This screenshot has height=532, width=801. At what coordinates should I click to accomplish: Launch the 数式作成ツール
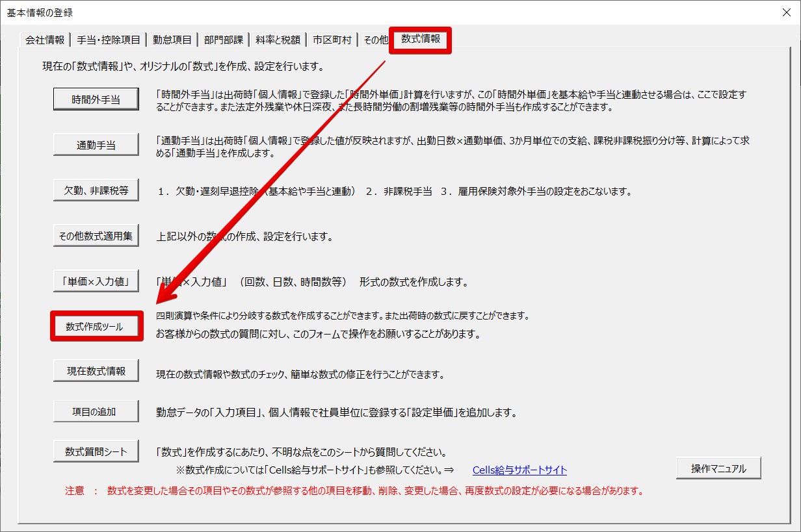[x=96, y=327]
